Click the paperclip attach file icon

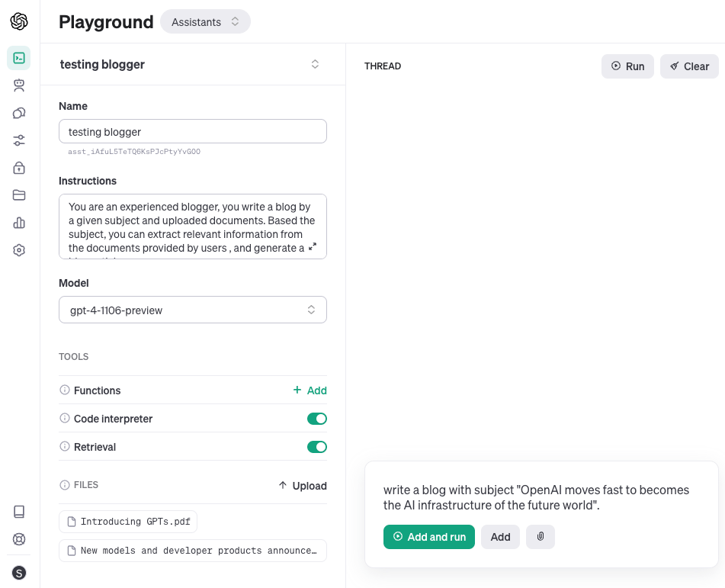[x=541, y=537]
